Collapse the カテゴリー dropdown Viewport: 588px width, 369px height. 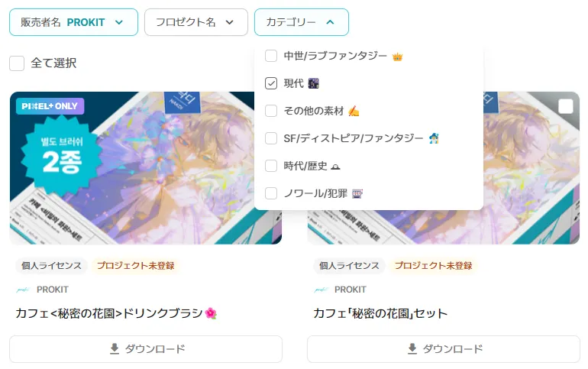(x=302, y=22)
